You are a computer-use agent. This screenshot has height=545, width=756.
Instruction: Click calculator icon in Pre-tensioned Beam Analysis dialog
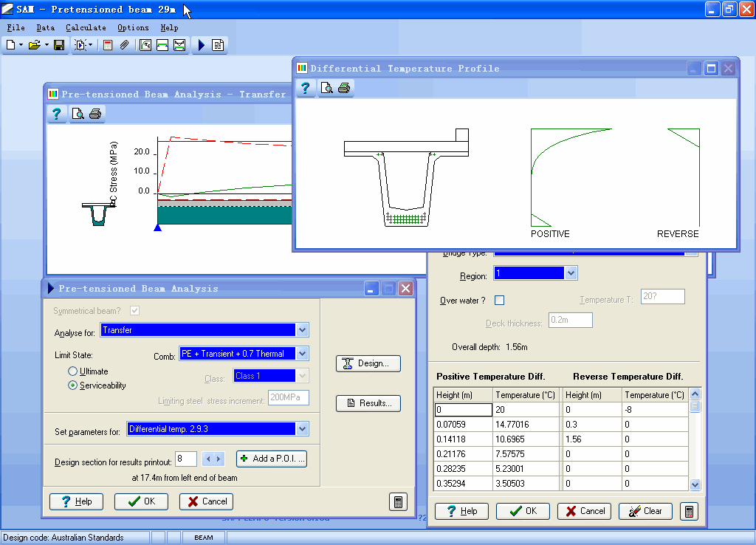[x=398, y=501]
